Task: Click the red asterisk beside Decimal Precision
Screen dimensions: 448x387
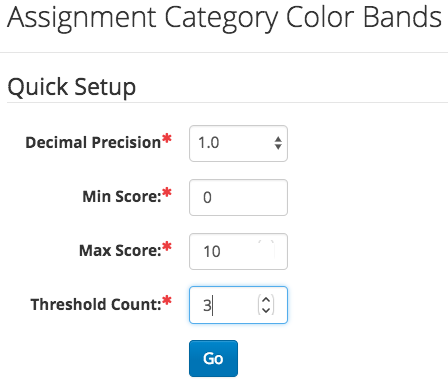Action: 167,138
